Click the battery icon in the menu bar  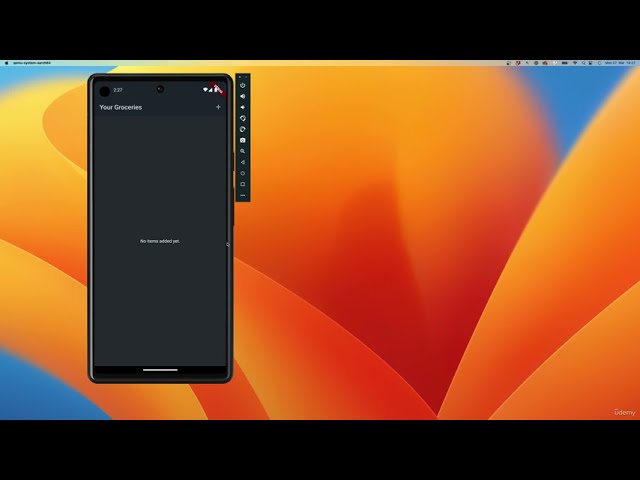click(x=564, y=63)
